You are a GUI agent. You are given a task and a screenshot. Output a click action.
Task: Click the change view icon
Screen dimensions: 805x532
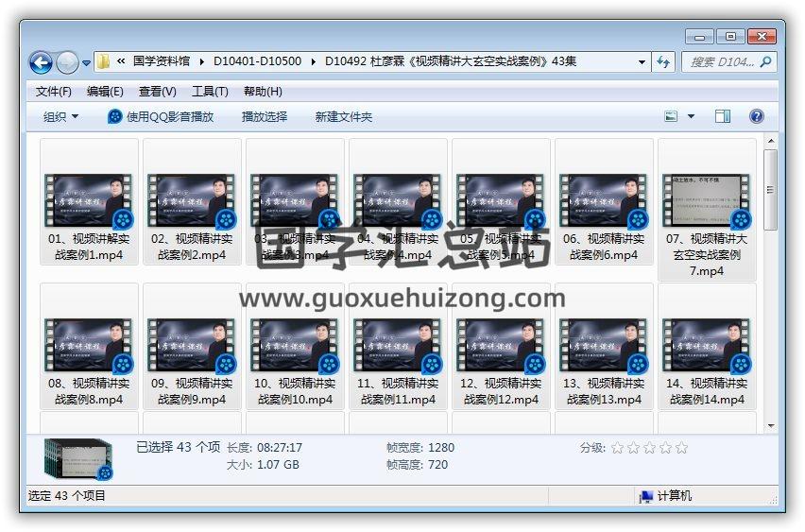672,116
